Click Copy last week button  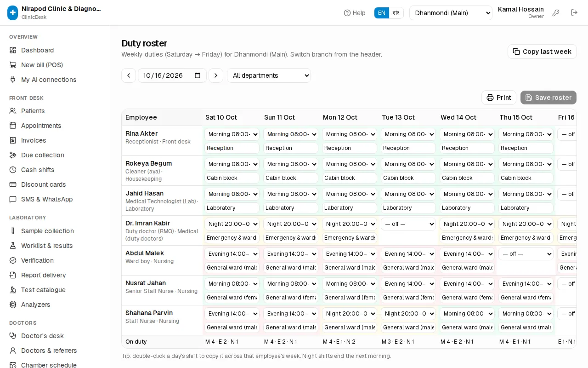point(542,52)
